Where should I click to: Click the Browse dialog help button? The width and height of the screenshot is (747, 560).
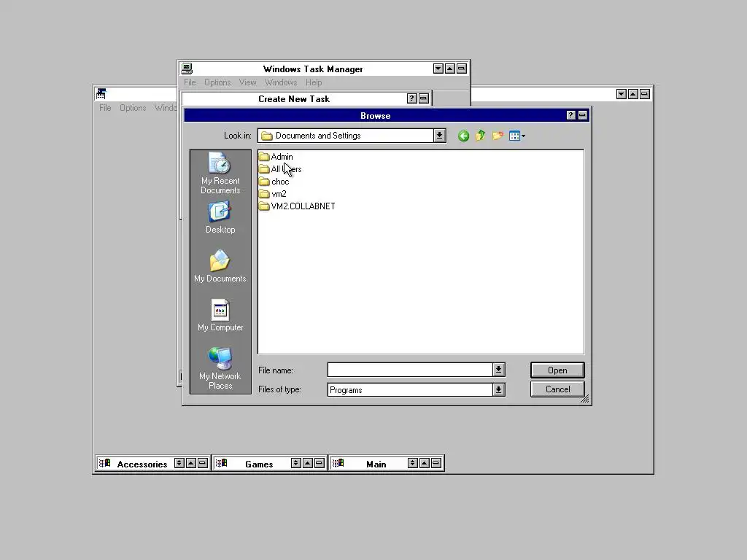click(x=570, y=115)
